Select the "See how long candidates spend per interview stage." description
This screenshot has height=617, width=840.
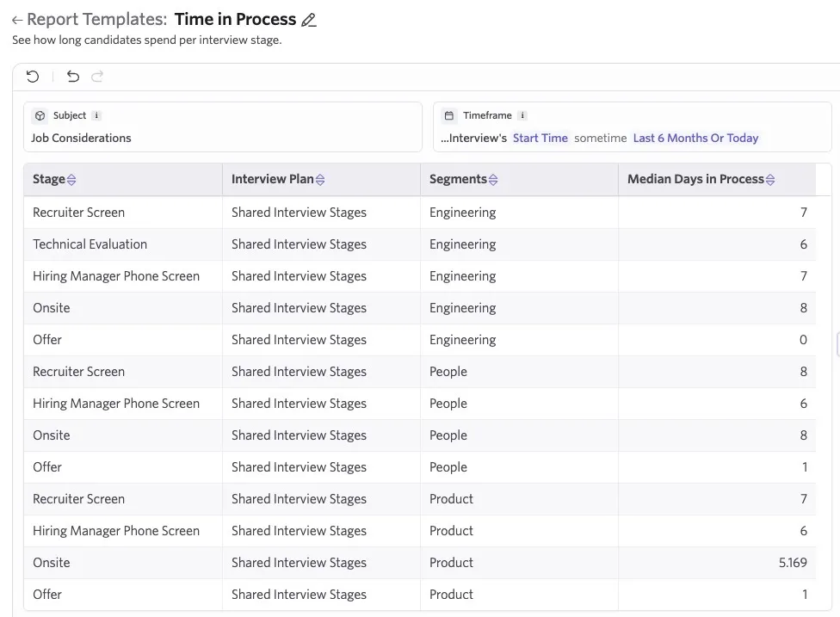[147, 40]
